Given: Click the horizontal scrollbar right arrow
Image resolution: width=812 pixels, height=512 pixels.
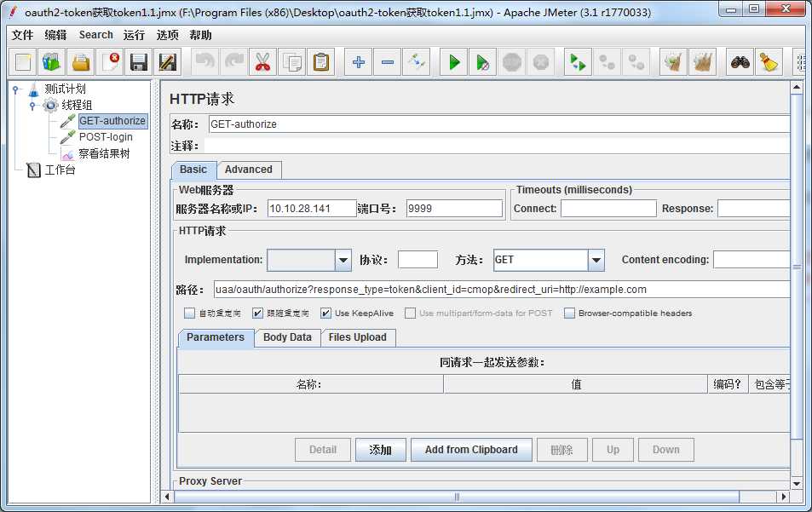Looking at the screenshot, I should 784,497.
